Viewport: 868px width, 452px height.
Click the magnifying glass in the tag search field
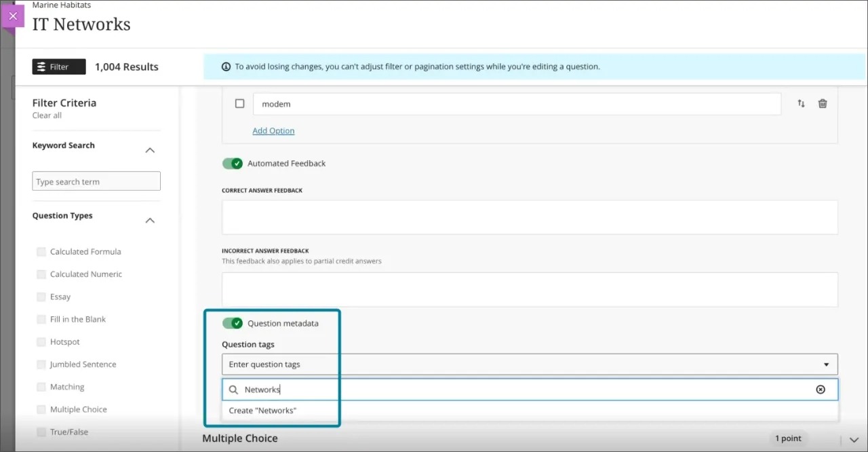234,389
